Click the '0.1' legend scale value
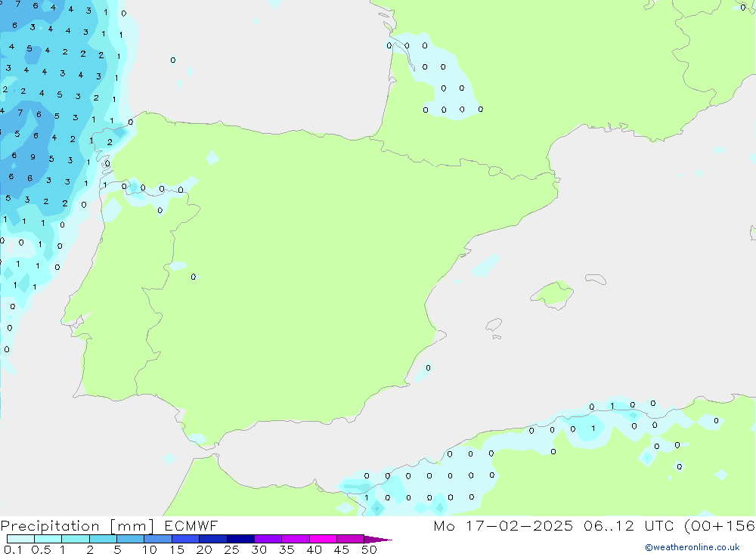Screen dimensions: 756x554 coord(13,549)
